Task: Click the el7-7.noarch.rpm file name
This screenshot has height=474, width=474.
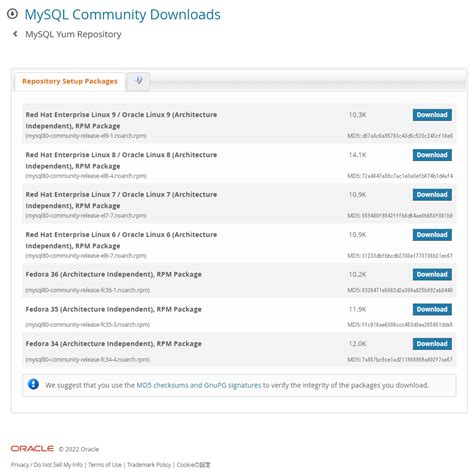Action: (x=86, y=216)
